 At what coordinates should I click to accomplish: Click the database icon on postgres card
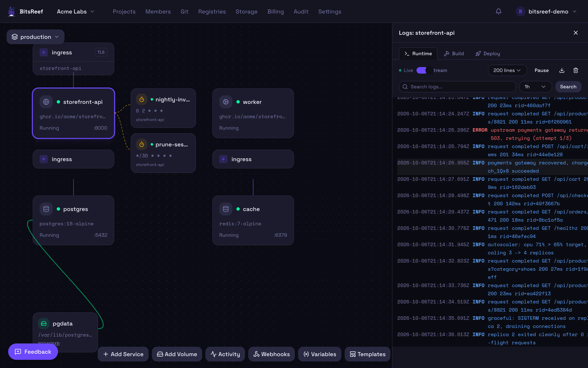tap(46, 209)
